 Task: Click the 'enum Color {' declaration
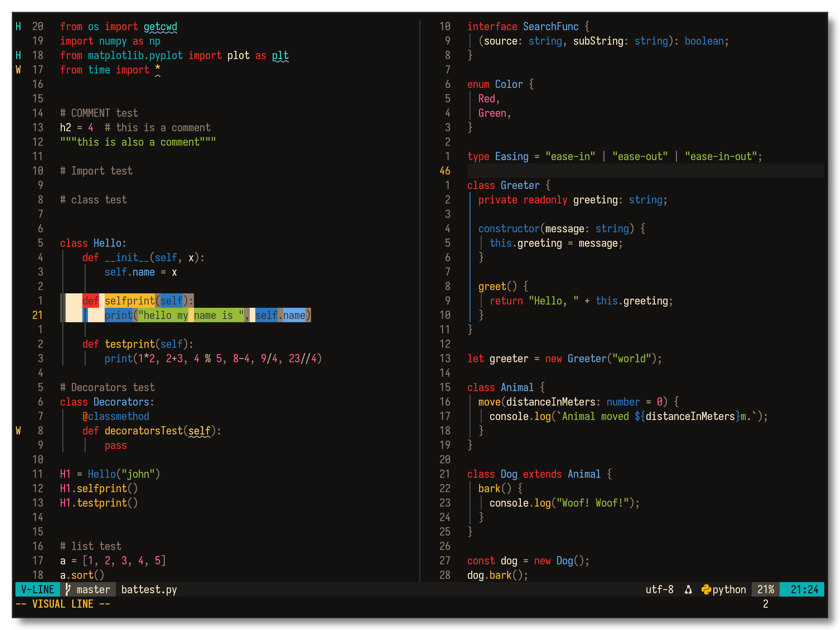coord(500,84)
